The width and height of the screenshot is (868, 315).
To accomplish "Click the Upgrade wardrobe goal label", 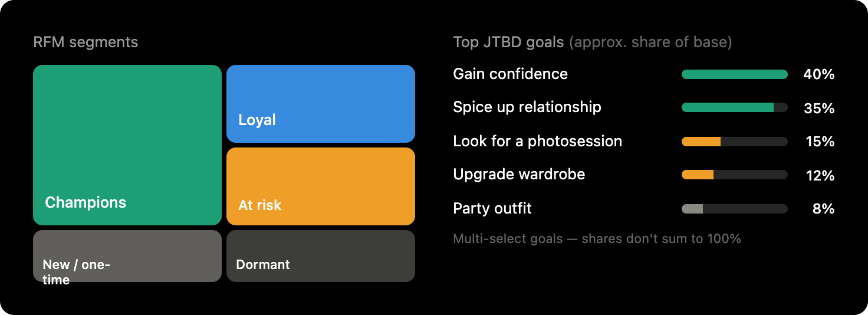I will pos(520,175).
